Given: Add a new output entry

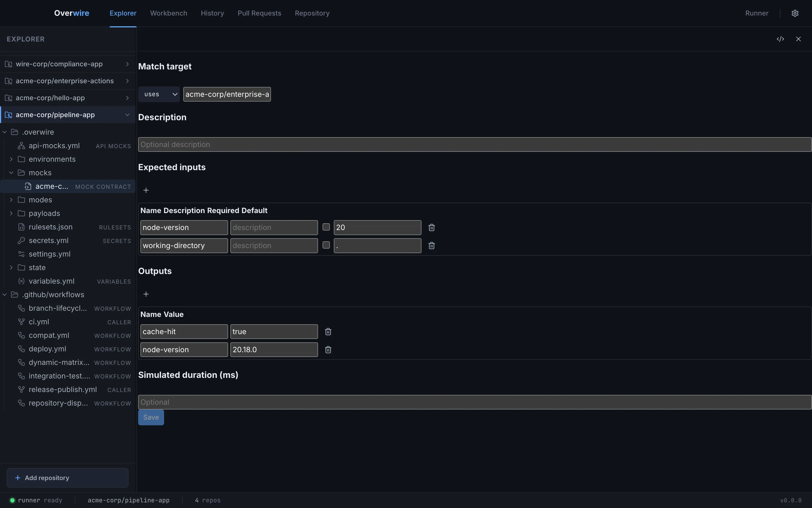Looking at the screenshot, I should 146,294.
